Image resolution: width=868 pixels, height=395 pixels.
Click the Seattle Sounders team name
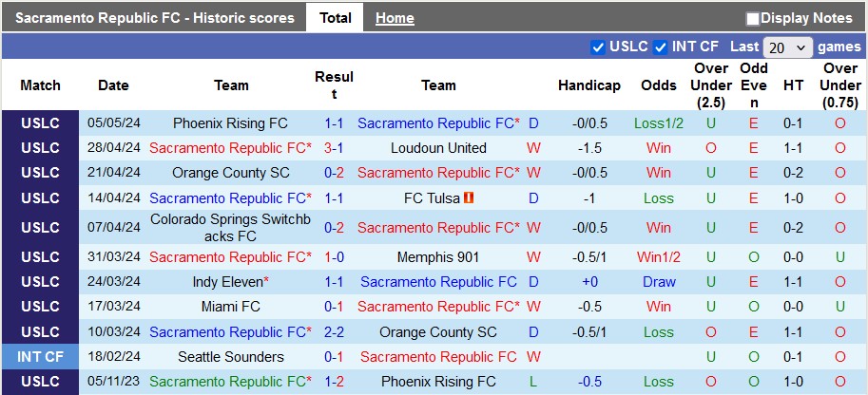231,357
